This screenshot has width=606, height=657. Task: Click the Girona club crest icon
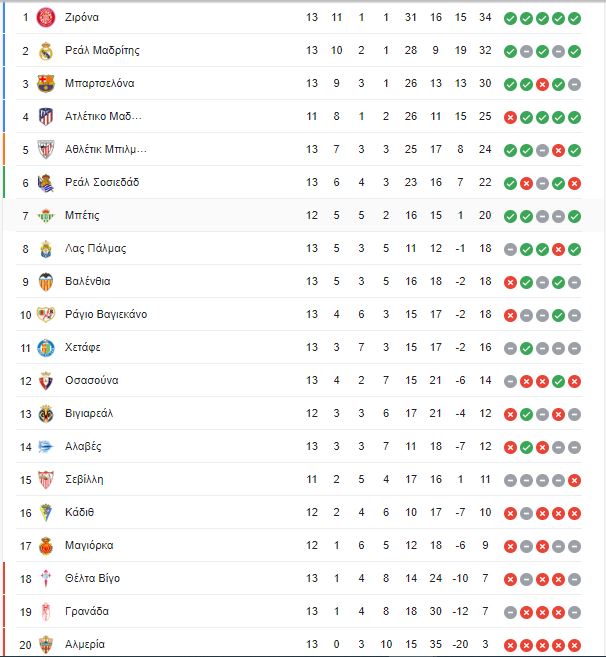(x=46, y=18)
